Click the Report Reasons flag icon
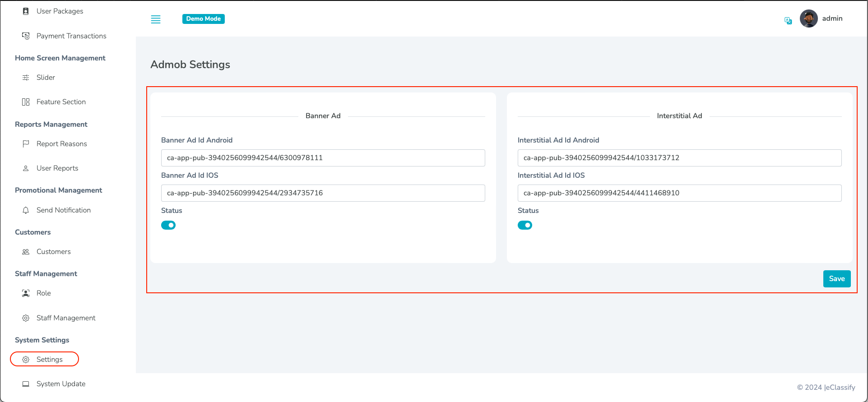Screen dimensions: 868x402 pos(26,144)
